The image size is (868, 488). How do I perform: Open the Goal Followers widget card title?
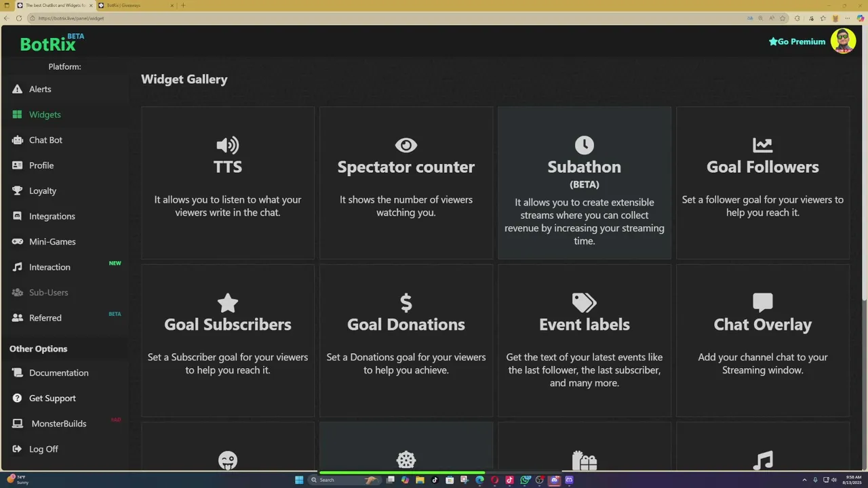click(762, 167)
